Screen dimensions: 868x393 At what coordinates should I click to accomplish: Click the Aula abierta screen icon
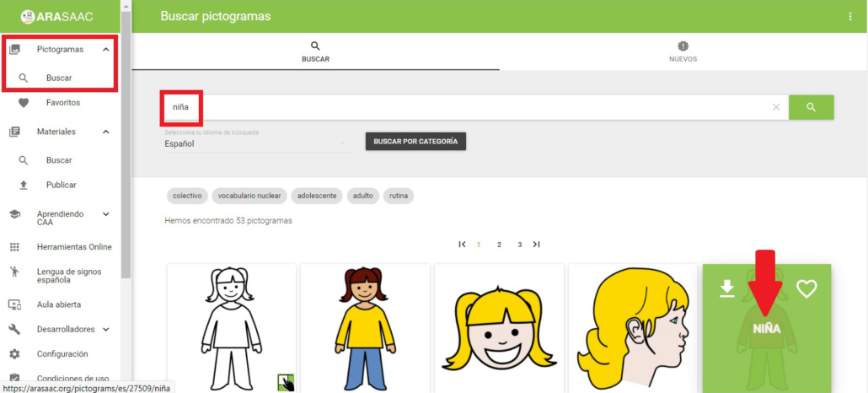pos(15,304)
